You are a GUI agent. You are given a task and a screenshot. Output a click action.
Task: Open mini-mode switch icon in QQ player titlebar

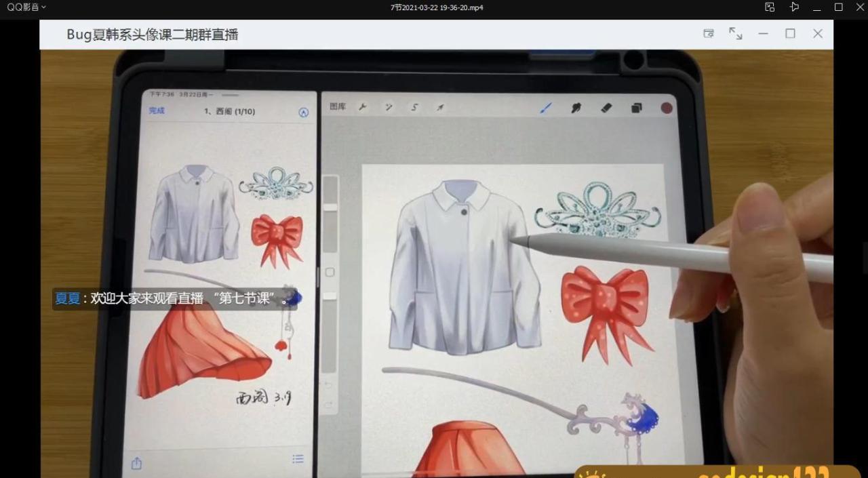click(769, 7)
